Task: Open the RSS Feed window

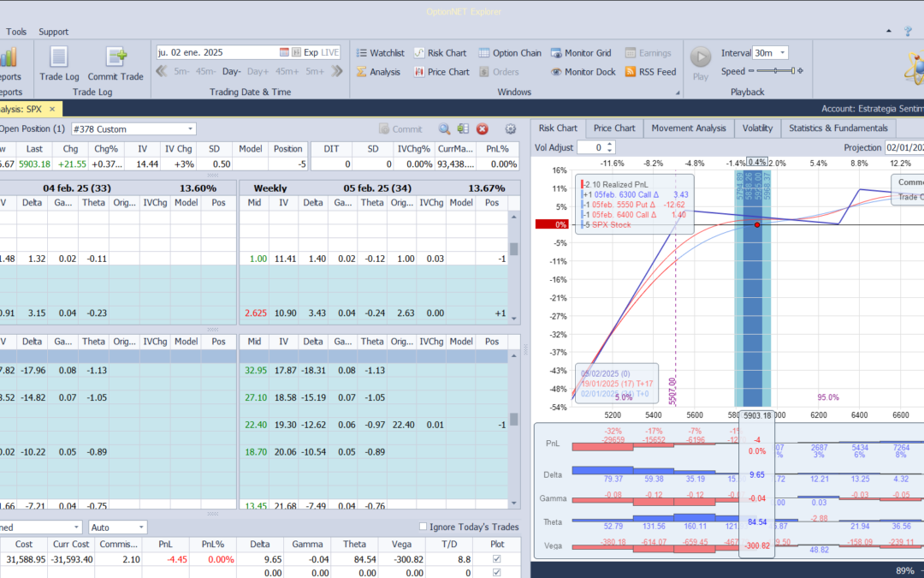Action: (x=650, y=72)
